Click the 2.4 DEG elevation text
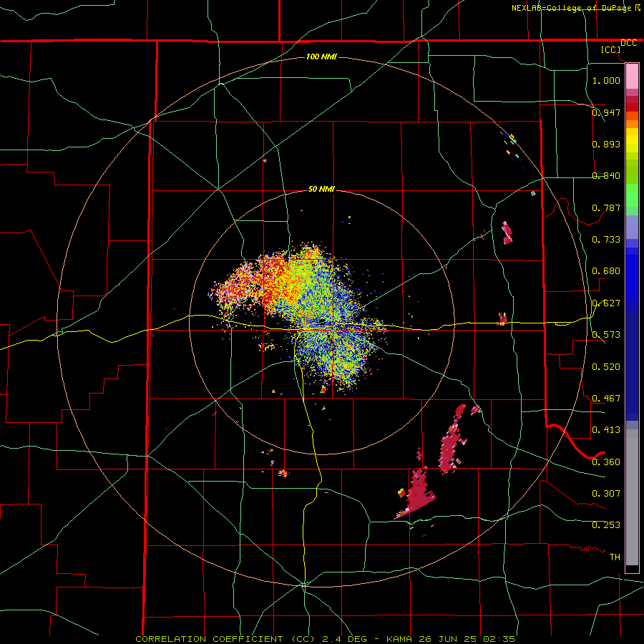The height and width of the screenshot is (644, 644). coord(345,639)
